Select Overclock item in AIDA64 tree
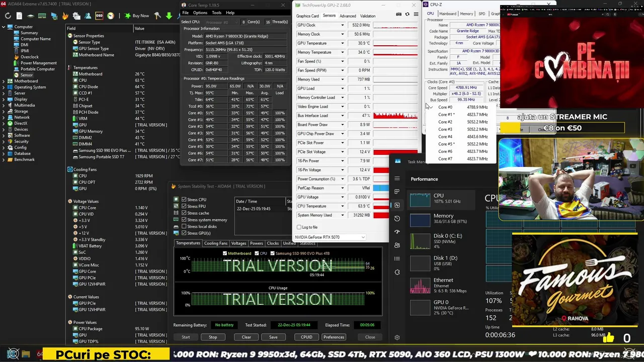 (x=30, y=57)
